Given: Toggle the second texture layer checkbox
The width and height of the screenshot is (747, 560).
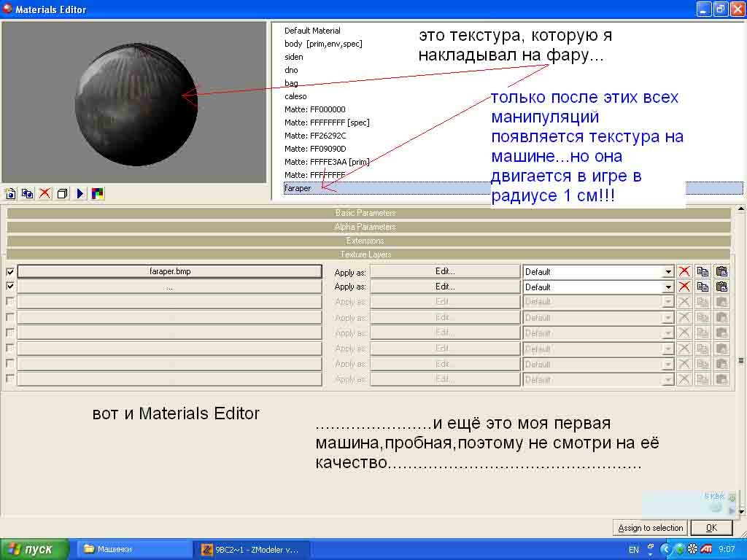Looking at the screenshot, I should click(10, 287).
